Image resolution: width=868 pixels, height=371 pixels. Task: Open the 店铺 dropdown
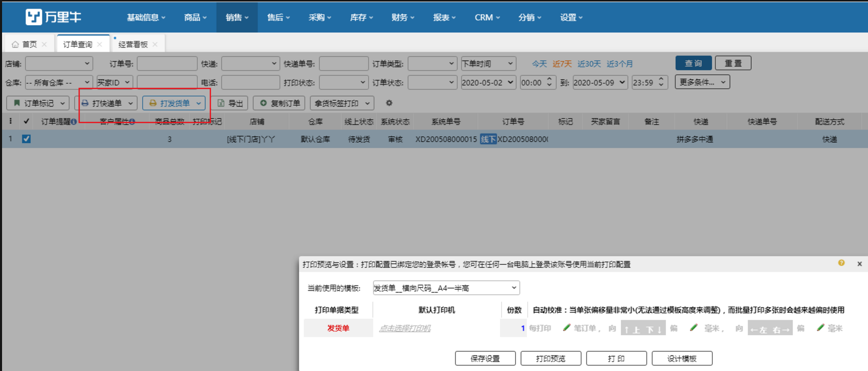coord(59,63)
